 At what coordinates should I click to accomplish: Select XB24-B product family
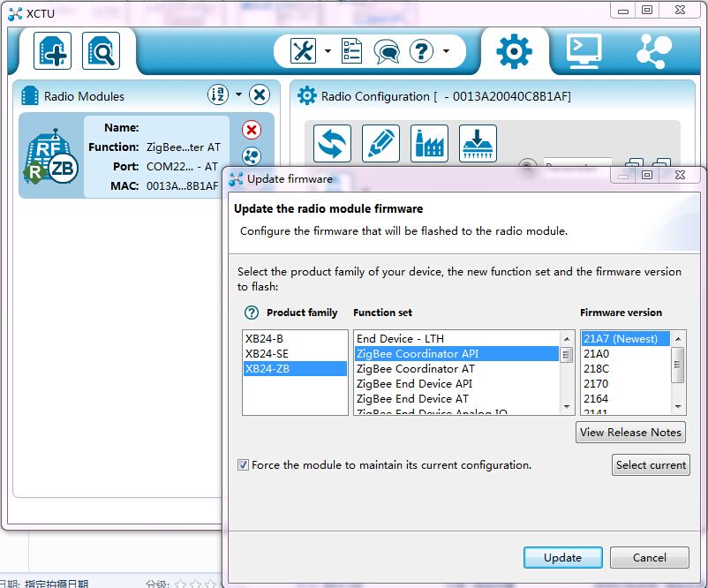pos(295,339)
